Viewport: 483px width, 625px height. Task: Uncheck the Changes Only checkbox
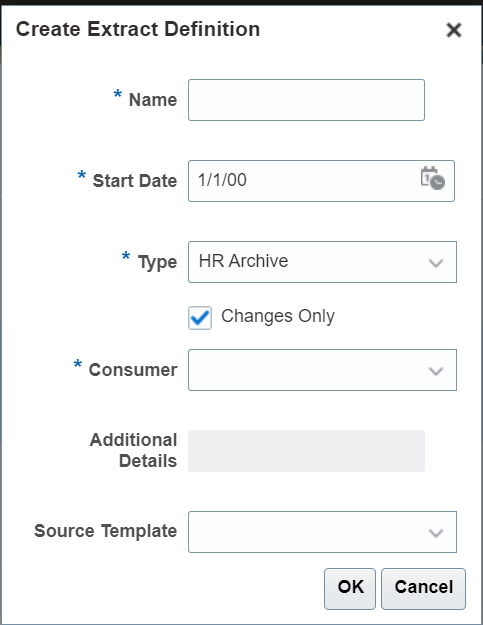[x=200, y=318]
